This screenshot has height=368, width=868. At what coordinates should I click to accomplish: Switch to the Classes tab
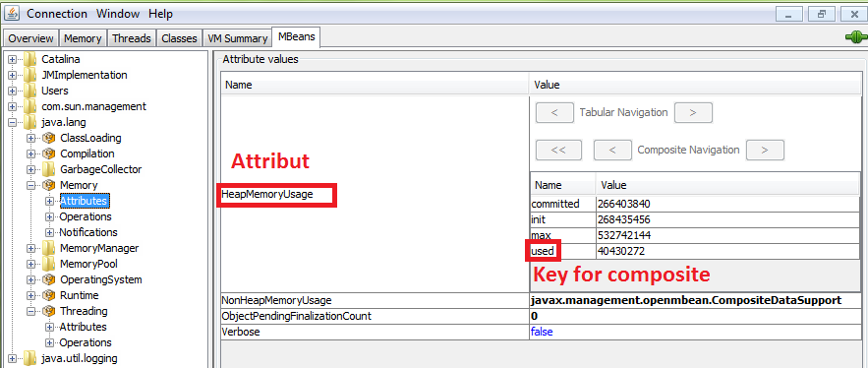pos(179,38)
